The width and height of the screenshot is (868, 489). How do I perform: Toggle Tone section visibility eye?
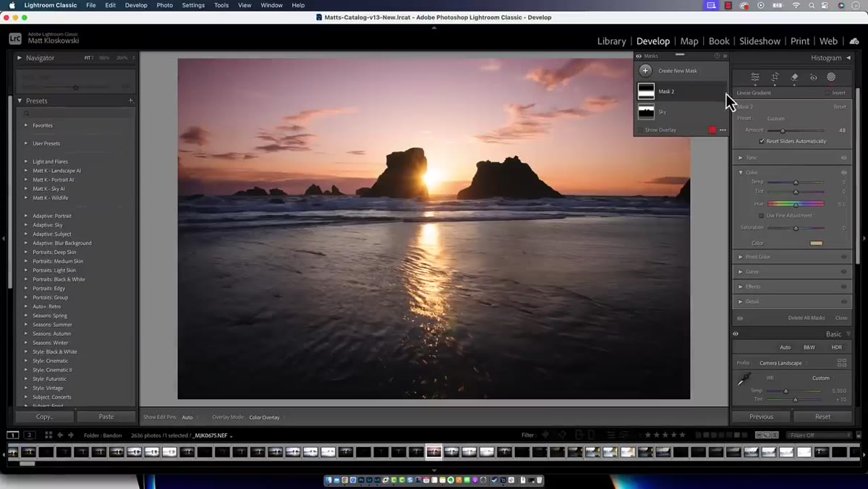click(843, 158)
